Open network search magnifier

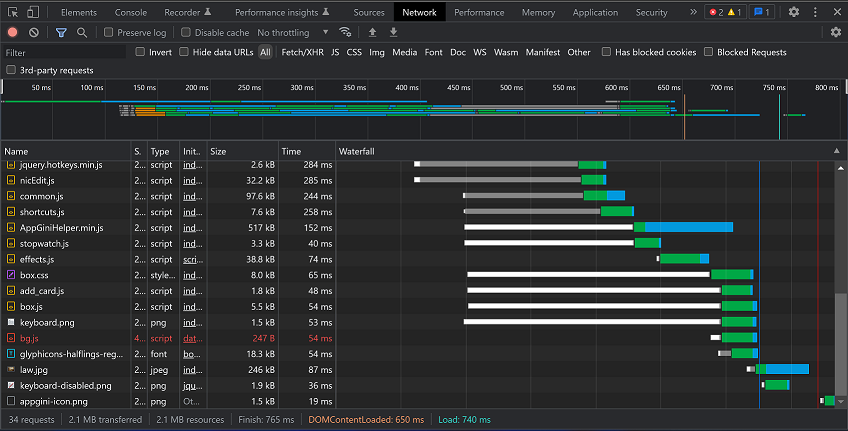82,32
